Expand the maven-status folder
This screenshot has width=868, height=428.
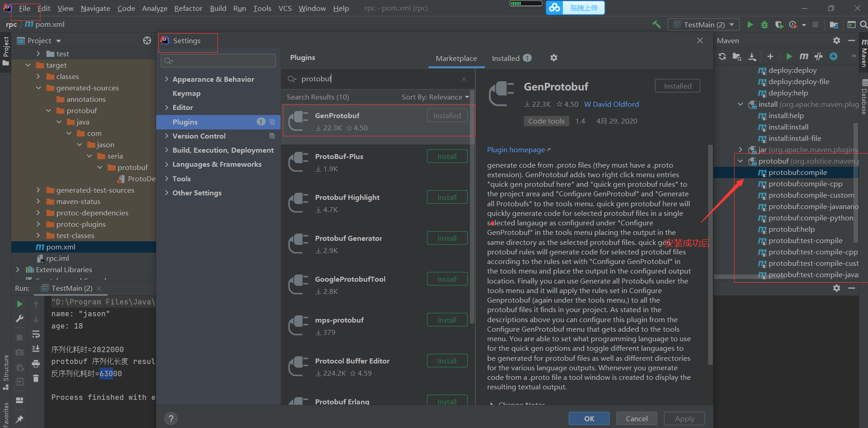38,201
